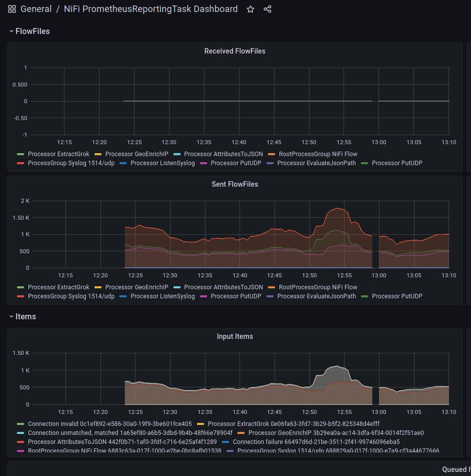Toggle Processor AttributesToJSON in Sent FlowFiles legend
The height and width of the screenshot is (476, 471).
pos(223,287)
